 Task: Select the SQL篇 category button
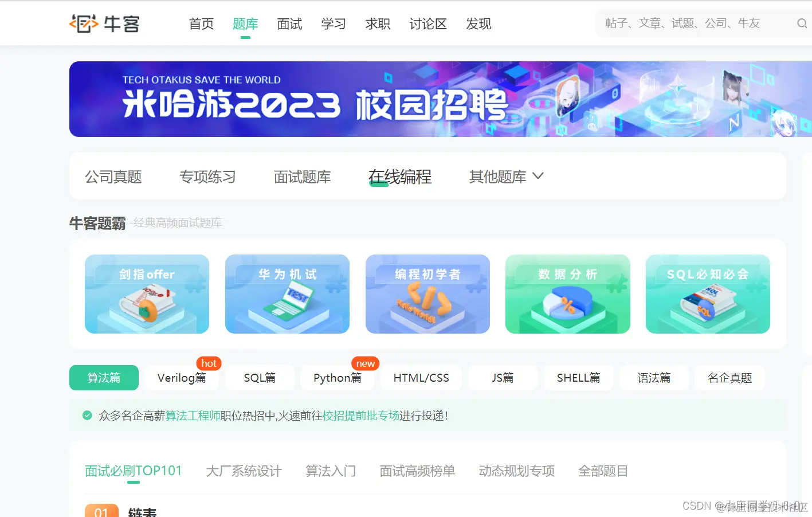point(260,378)
